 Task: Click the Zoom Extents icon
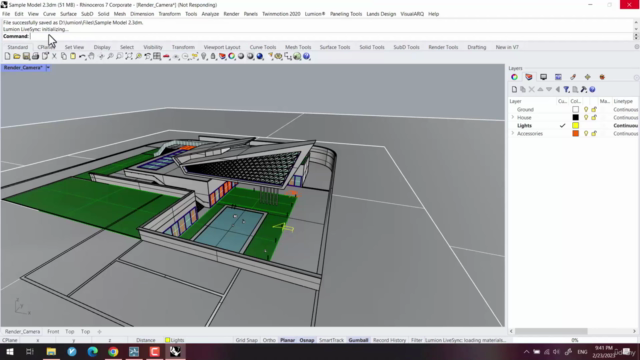pos(129,56)
